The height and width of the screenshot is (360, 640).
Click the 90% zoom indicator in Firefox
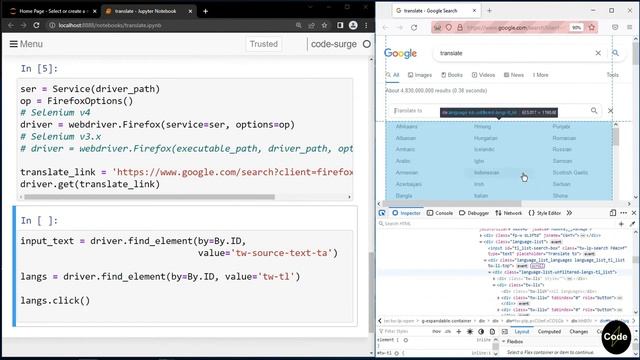coord(576,27)
